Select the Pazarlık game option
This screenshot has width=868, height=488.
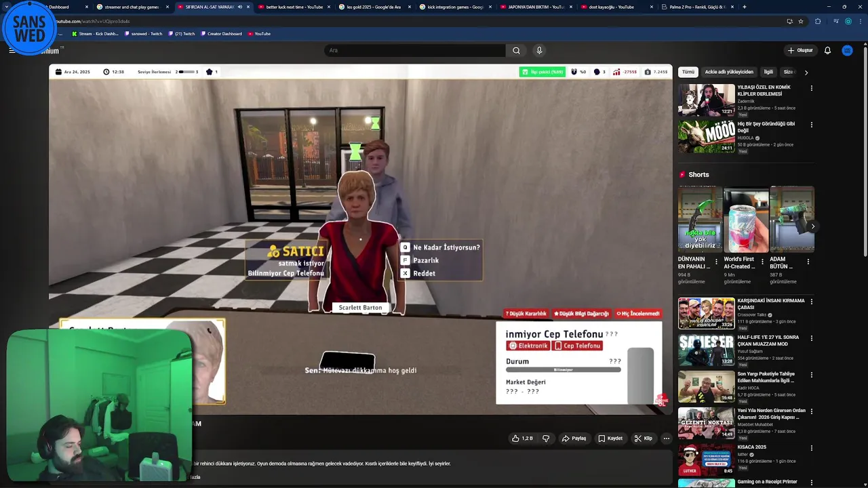pos(420,260)
